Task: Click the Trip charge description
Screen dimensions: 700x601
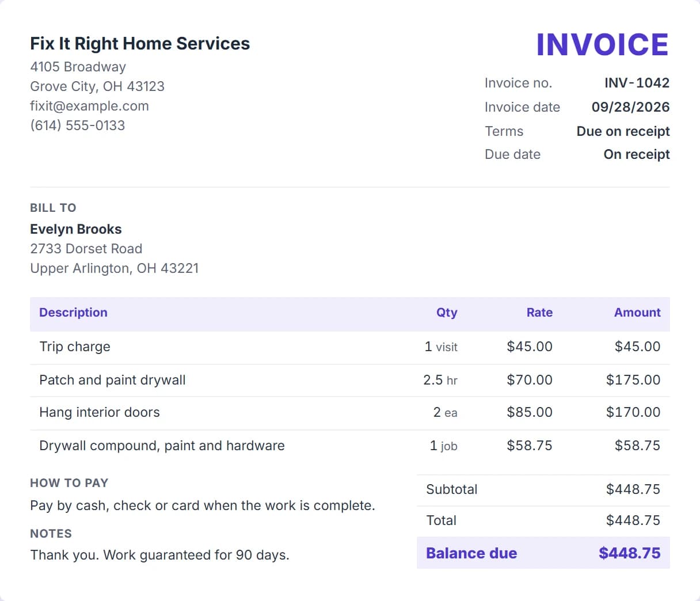Action: click(75, 347)
